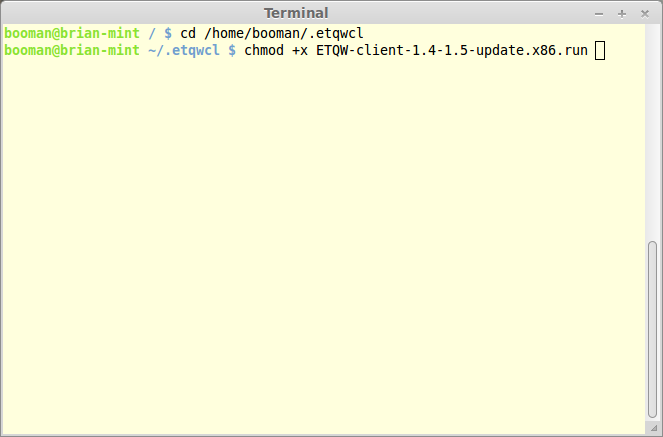Click the /home/booman/.etqwcl path text
This screenshot has height=437, width=663.
(284, 33)
